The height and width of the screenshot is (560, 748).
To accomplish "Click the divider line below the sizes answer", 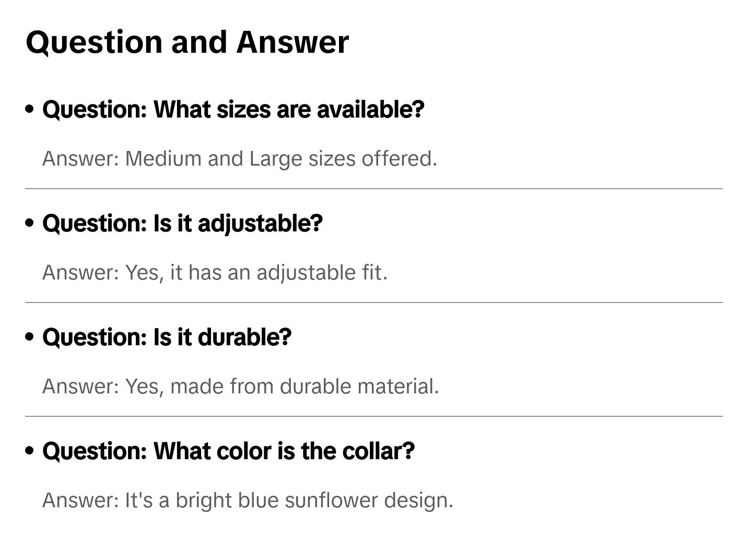I will click(373, 189).
